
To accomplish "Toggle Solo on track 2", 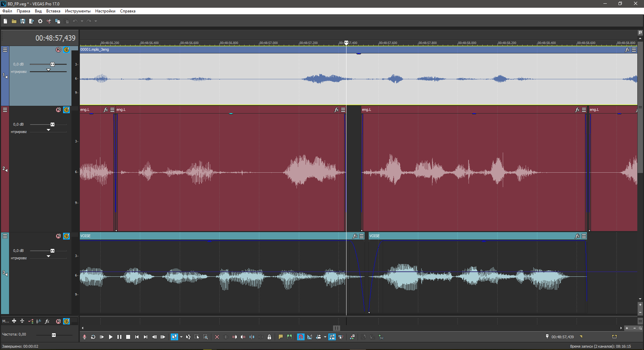I will tap(66, 110).
